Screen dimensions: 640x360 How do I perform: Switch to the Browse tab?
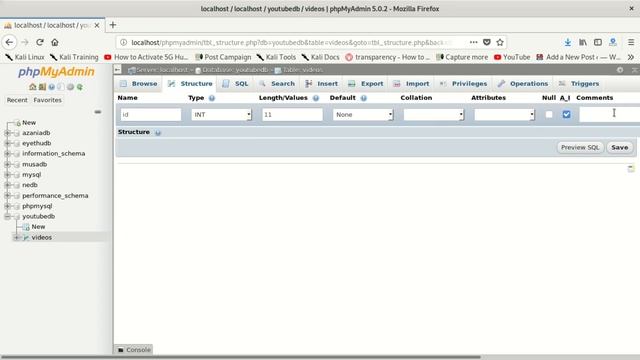138,83
